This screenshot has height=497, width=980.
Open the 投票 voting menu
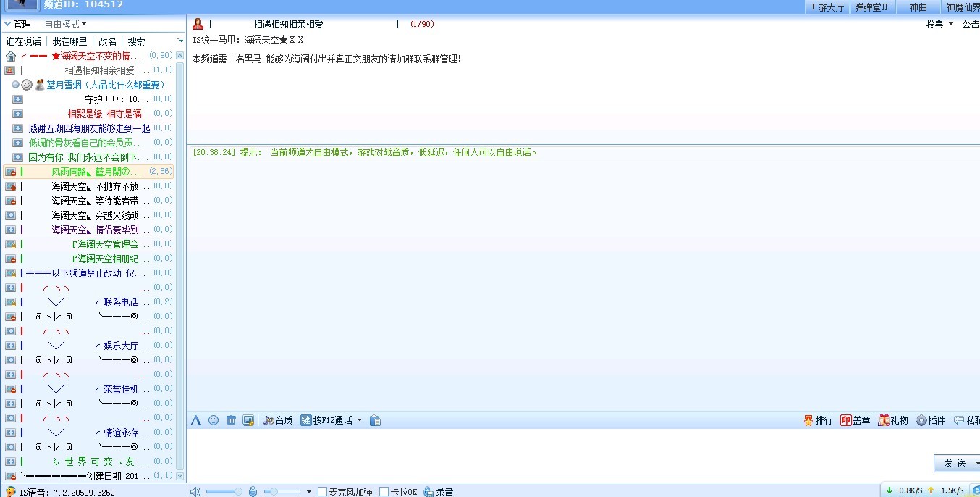(x=939, y=24)
